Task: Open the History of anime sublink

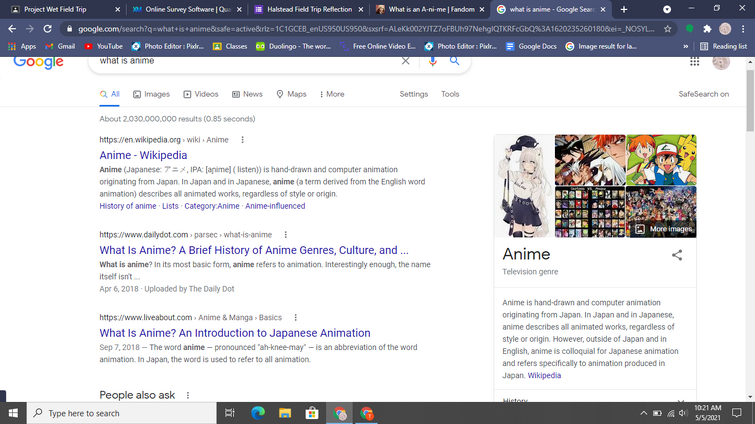Action: [128, 206]
